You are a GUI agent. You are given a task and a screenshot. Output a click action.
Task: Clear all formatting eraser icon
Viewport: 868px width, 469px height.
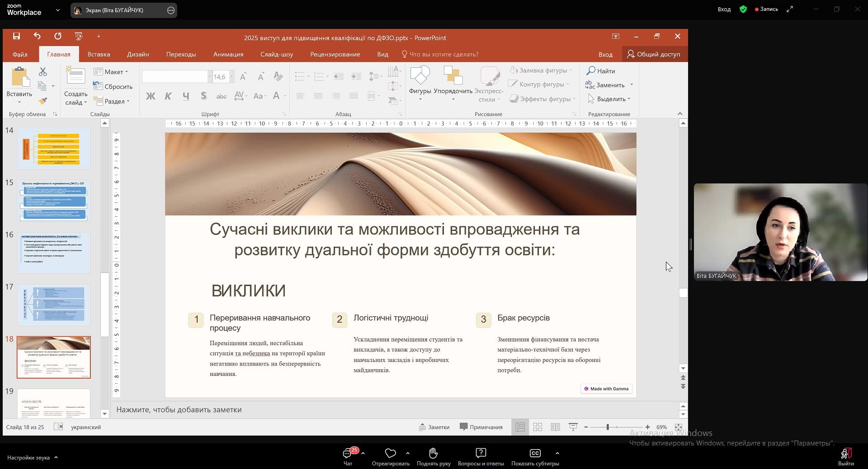(x=278, y=76)
